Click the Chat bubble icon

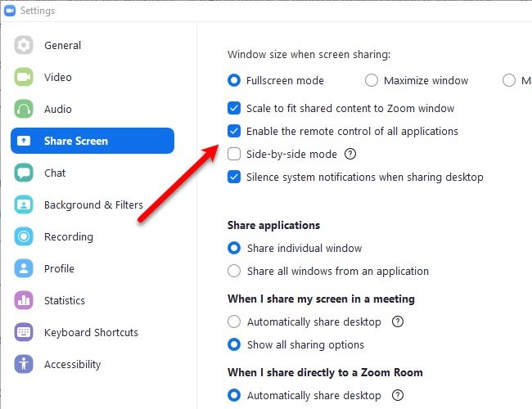tap(24, 173)
